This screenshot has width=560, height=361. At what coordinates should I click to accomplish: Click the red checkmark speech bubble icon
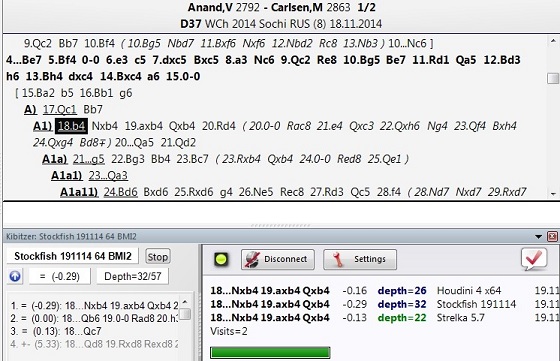coord(534,259)
